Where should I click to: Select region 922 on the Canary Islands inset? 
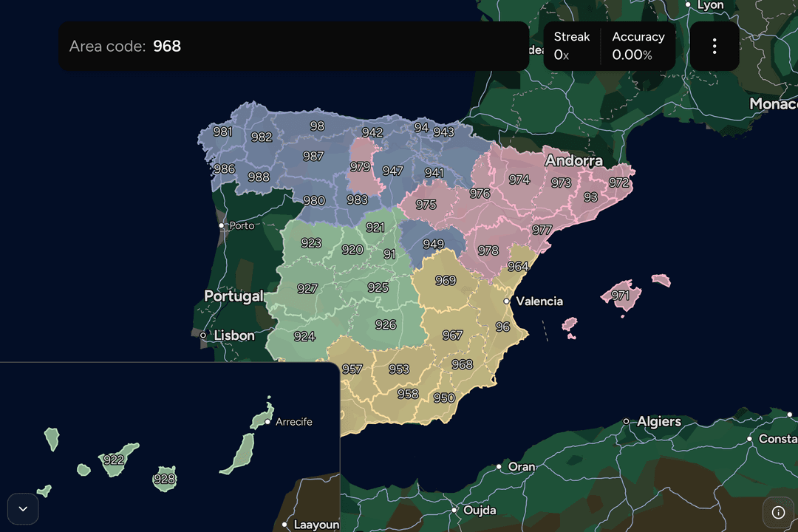point(112,460)
